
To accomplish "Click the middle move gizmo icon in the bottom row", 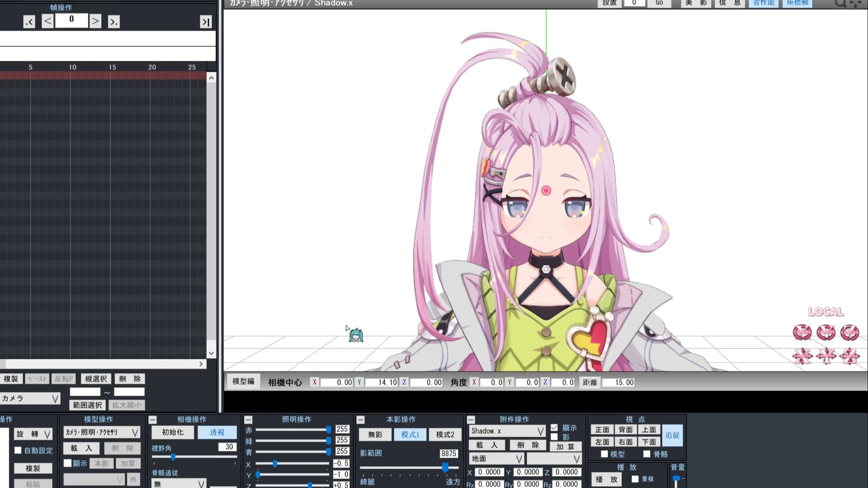I will tap(826, 356).
